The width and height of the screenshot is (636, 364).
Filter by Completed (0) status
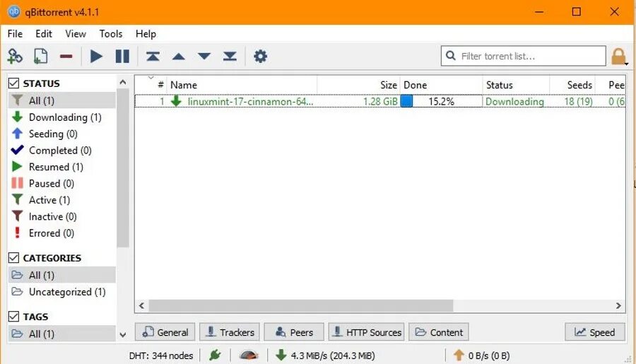[61, 150]
